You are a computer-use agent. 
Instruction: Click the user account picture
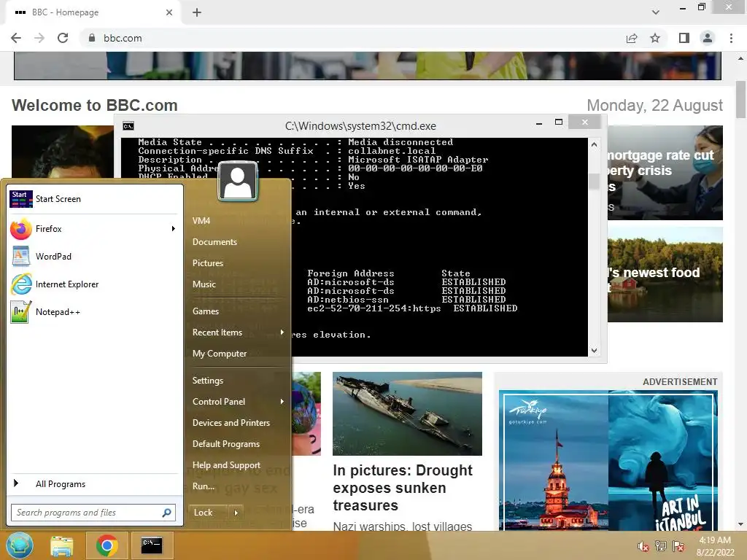point(238,182)
